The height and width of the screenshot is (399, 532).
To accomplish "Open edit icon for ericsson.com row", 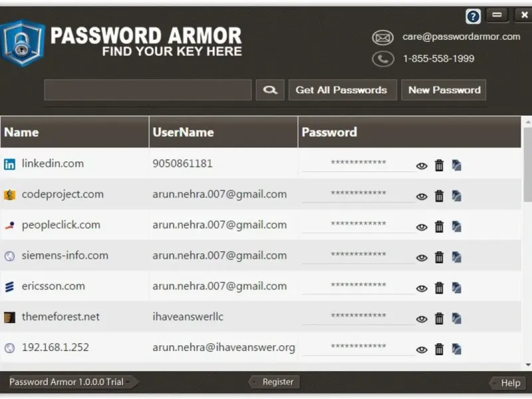I will [x=457, y=288].
